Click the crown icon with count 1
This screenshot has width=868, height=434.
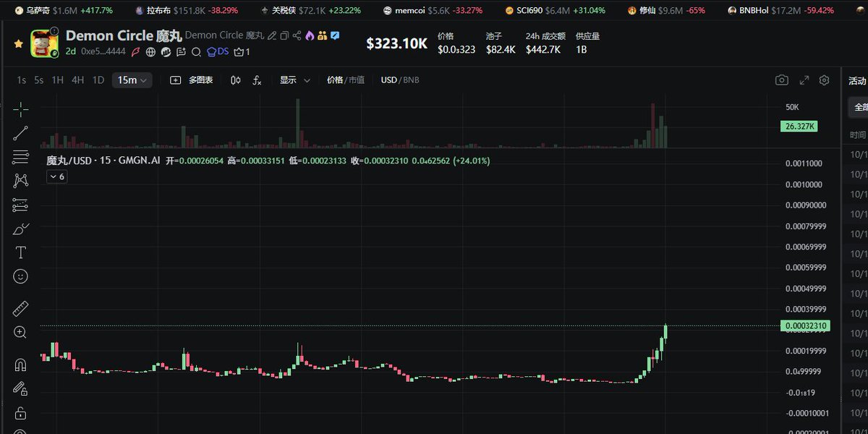pyautogui.click(x=242, y=52)
